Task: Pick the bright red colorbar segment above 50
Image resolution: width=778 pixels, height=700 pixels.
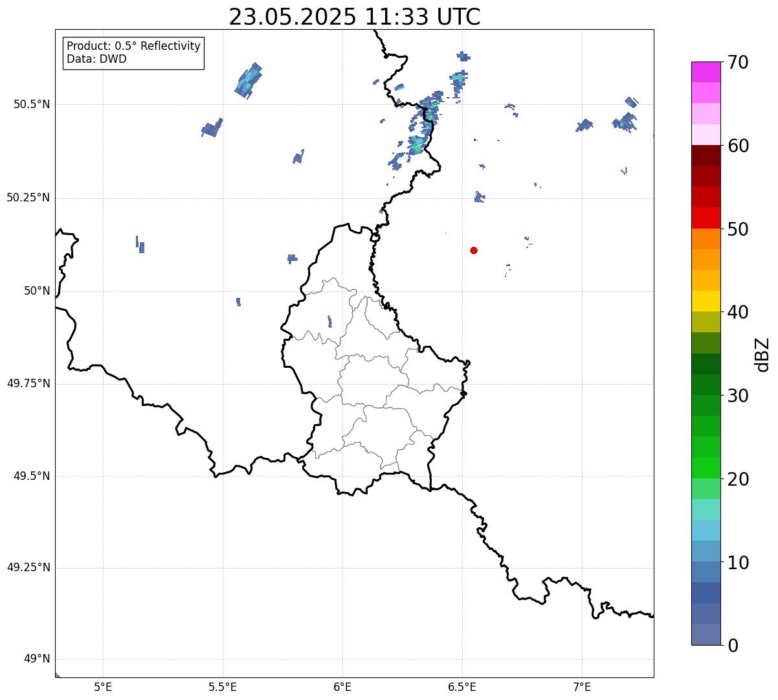Action: [706, 218]
